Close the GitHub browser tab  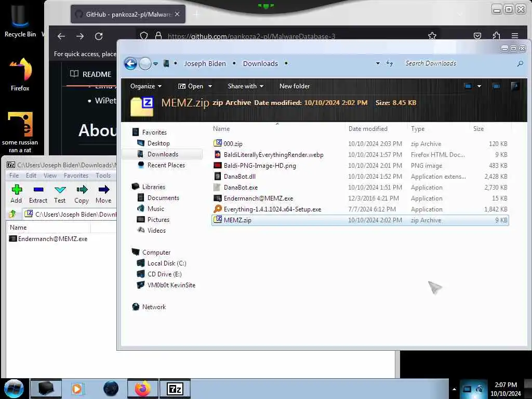(x=177, y=14)
